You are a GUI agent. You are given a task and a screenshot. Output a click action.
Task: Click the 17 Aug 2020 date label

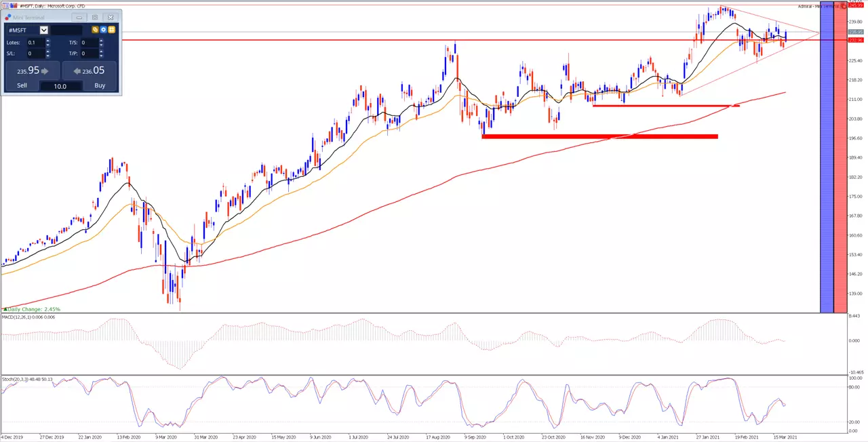pyautogui.click(x=437, y=438)
